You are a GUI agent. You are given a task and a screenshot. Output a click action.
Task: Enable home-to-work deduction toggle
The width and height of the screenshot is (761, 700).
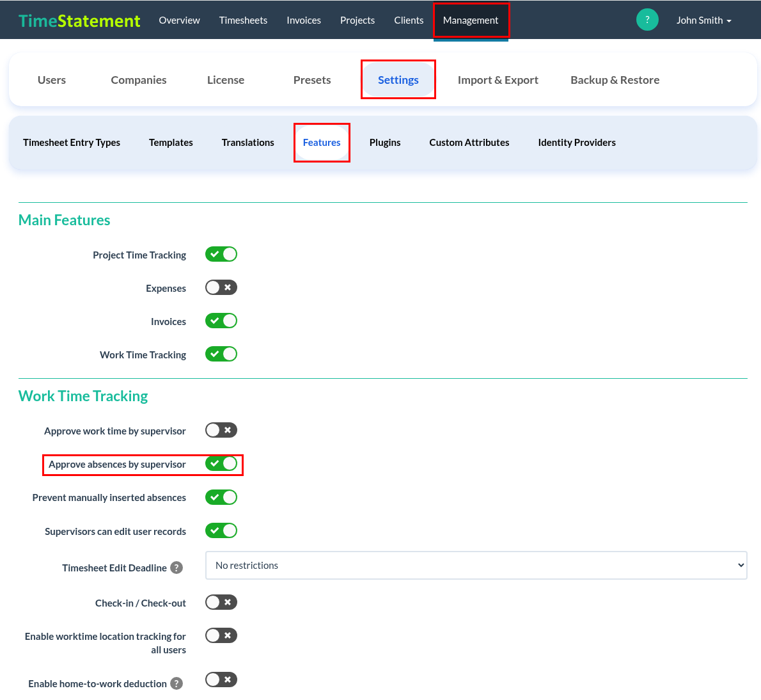(221, 680)
